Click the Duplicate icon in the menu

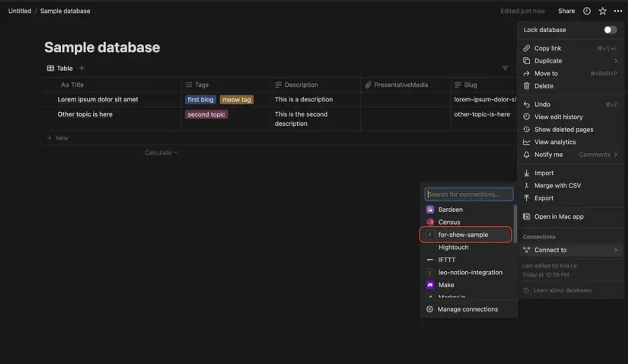tap(527, 61)
